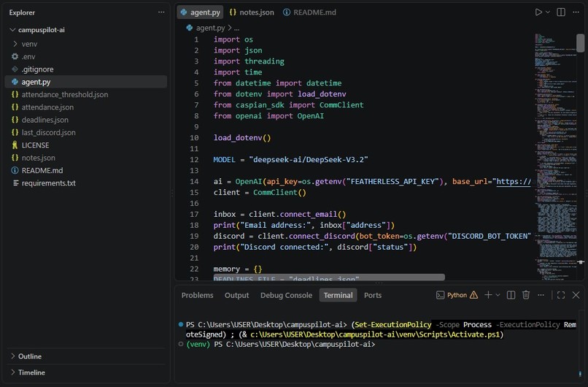Click the Python terminal profile label

tap(457, 295)
